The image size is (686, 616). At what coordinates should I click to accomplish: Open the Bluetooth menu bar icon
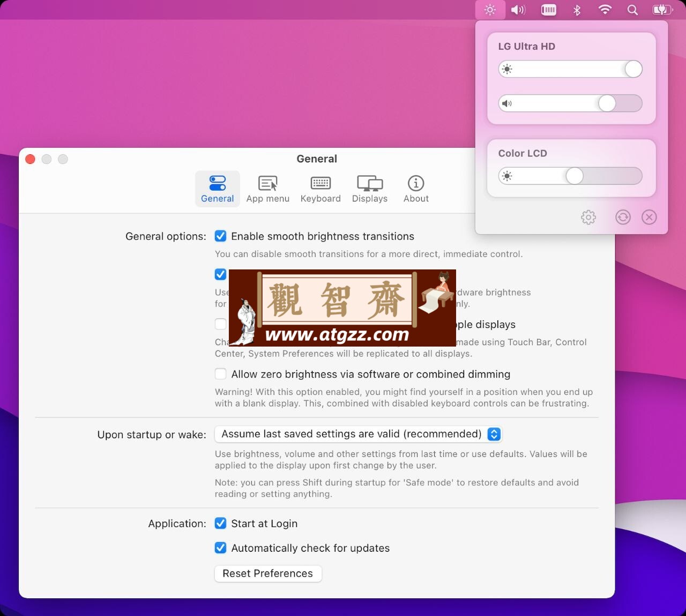click(577, 10)
